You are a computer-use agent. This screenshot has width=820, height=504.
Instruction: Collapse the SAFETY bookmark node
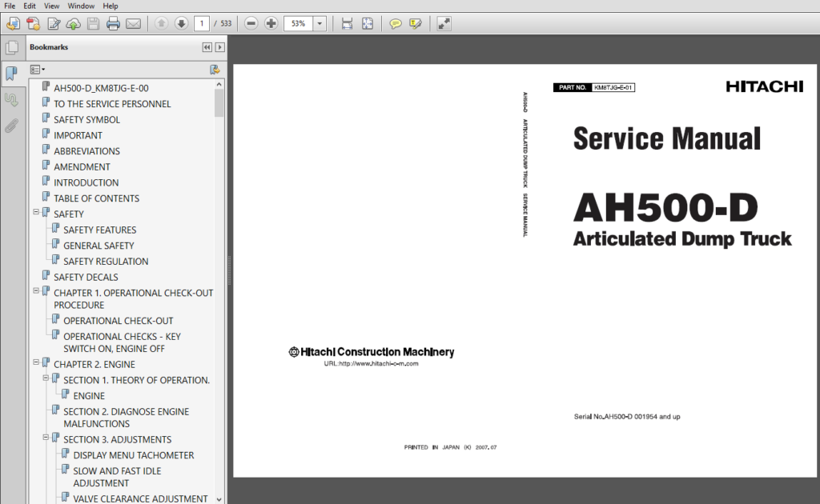pyautogui.click(x=36, y=212)
